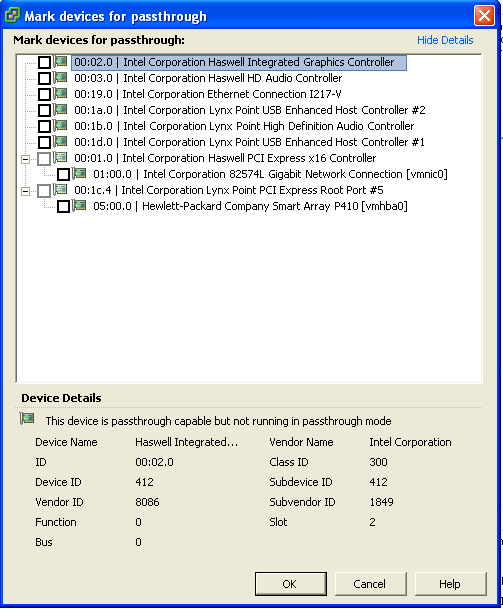
Task: Click the Vendor ID value '8086'
Action: pyautogui.click(x=147, y=502)
